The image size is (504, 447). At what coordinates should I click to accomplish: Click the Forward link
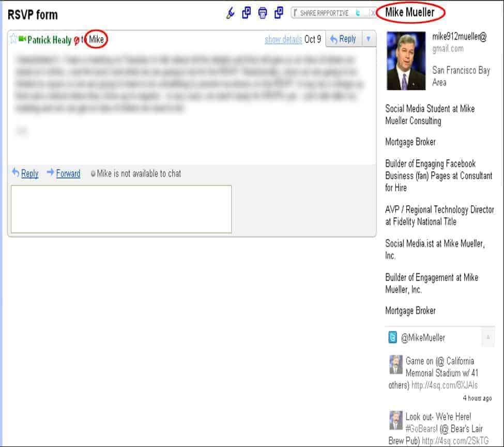(x=68, y=174)
